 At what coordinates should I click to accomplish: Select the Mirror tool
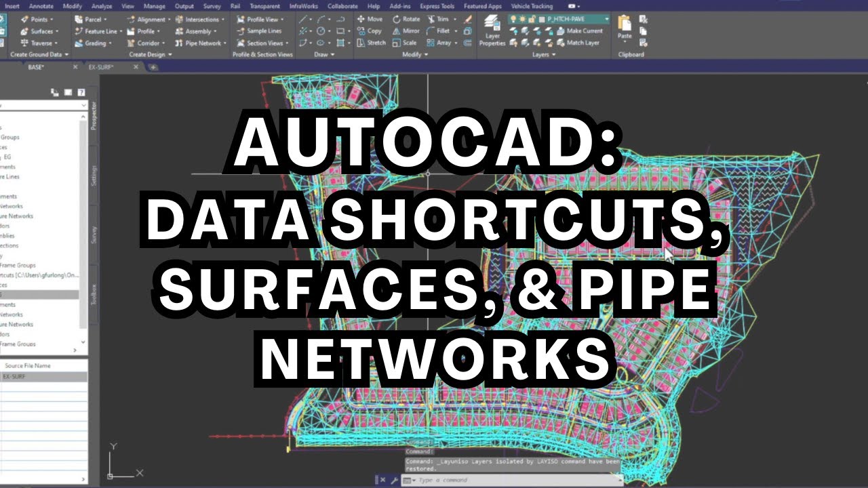(x=406, y=30)
